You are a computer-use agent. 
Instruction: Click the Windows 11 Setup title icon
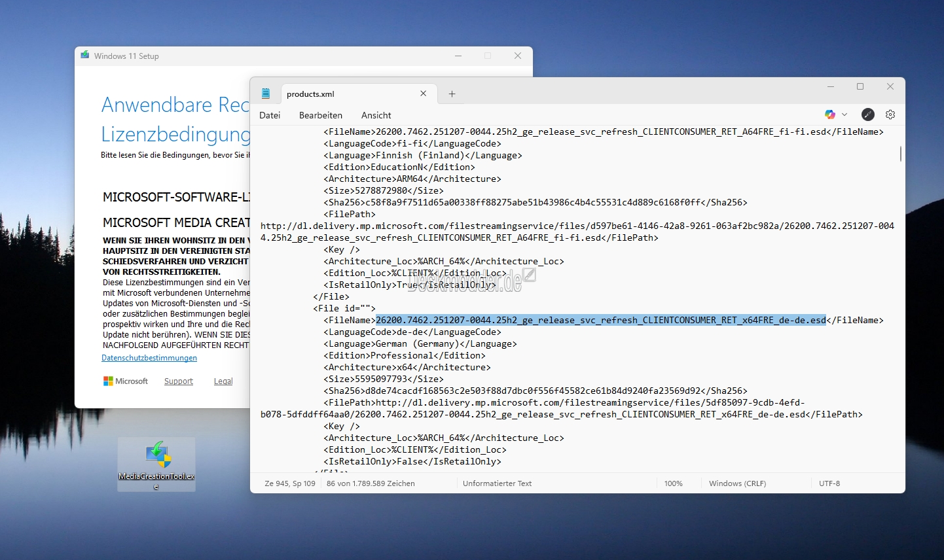point(85,56)
